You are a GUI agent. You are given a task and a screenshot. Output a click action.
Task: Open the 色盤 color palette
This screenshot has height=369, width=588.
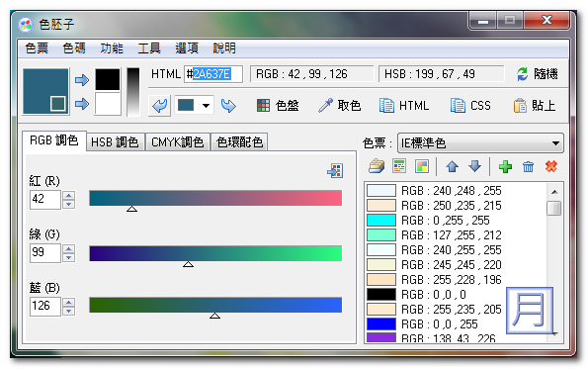pos(278,106)
